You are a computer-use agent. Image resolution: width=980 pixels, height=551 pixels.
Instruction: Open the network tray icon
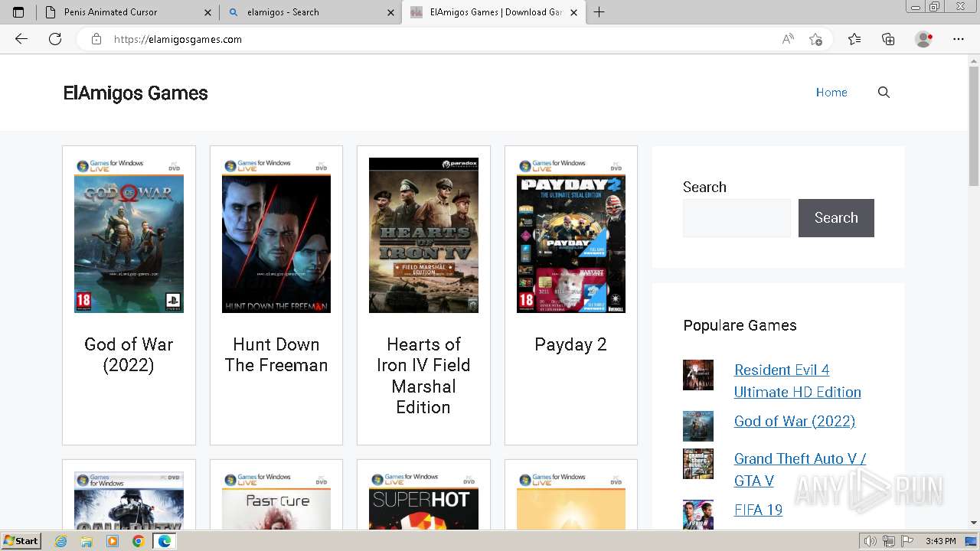pyautogui.click(x=888, y=541)
